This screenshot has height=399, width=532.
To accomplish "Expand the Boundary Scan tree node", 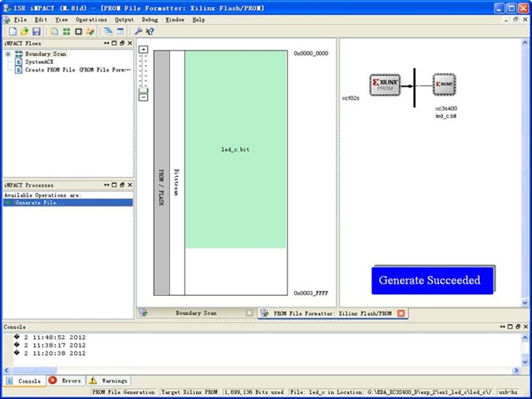I will (7, 54).
